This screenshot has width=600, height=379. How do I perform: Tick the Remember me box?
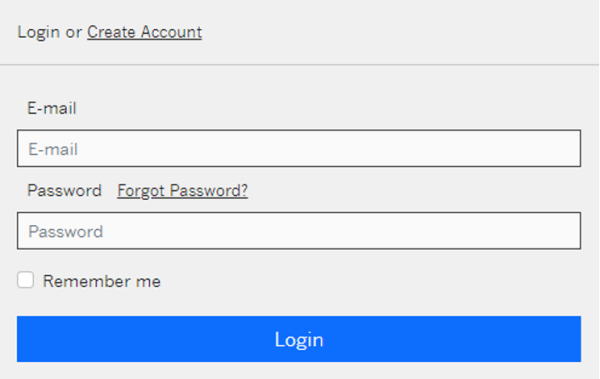coord(25,280)
